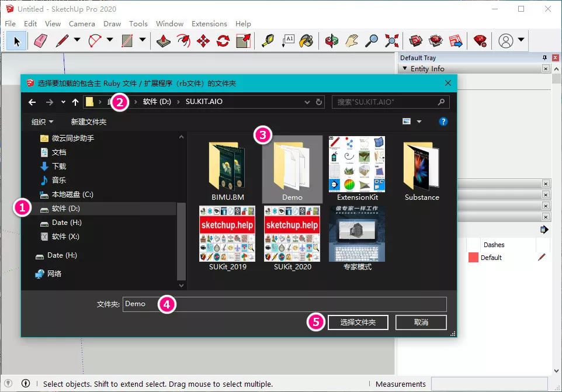Open the Camera menu
This screenshot has width=562, height=392.
82,23
